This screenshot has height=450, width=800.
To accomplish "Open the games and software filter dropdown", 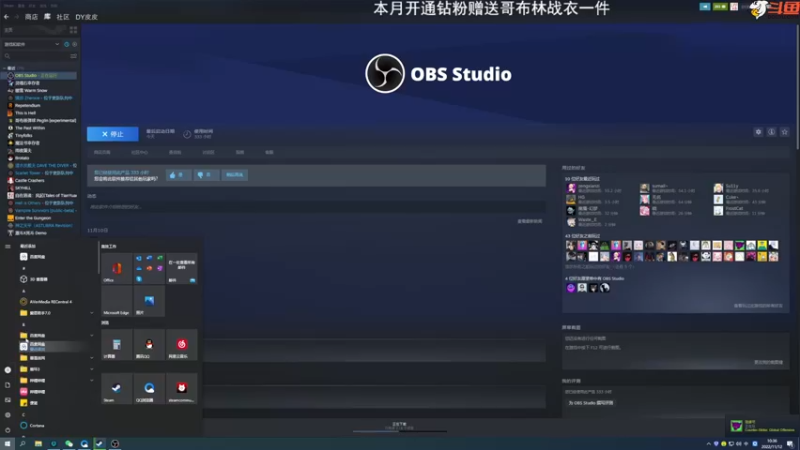I will 32,44.
